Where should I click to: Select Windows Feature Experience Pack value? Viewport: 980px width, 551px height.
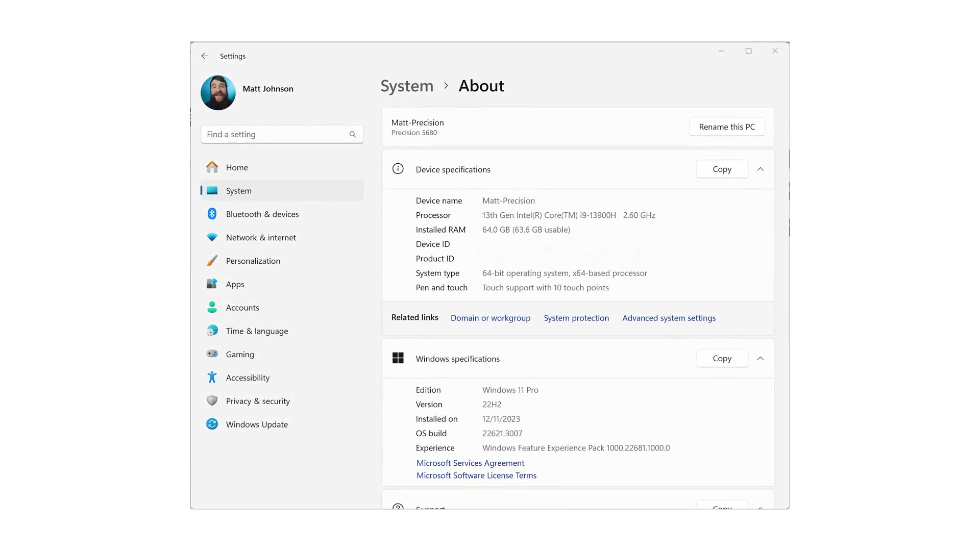click(576, 448)
